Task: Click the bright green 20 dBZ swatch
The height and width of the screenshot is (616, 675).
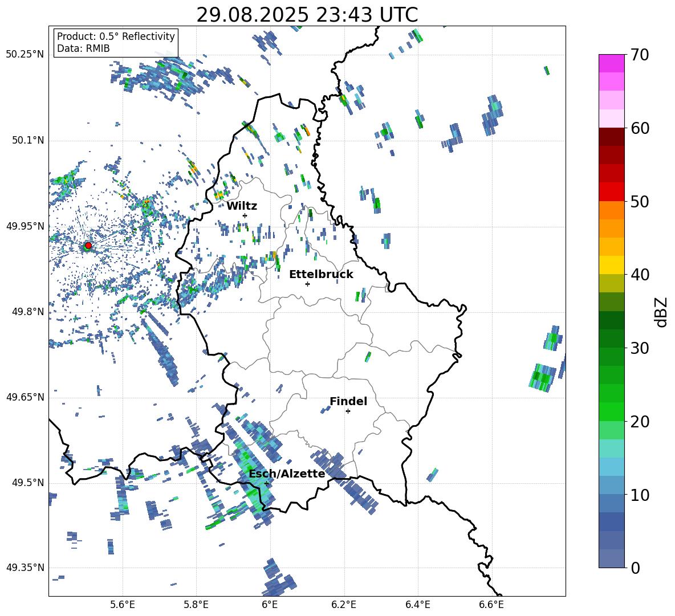Action: coord(611,411)
